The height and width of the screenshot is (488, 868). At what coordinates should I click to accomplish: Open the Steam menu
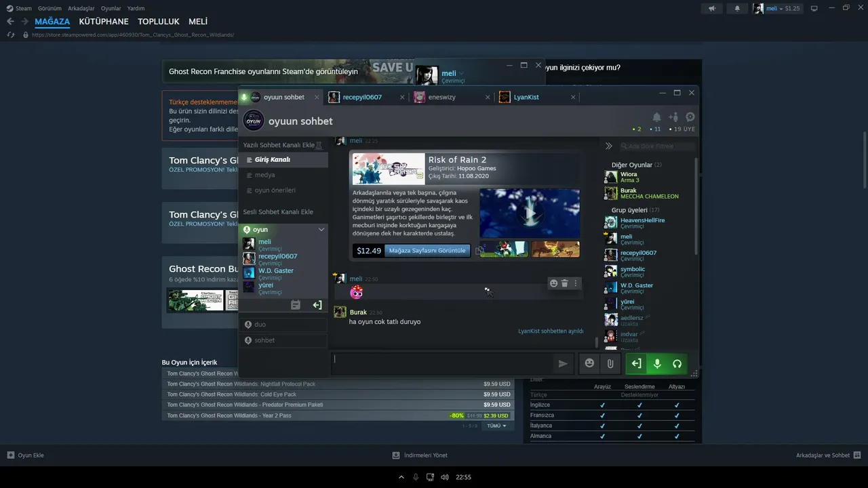click(x=19, y=8)
